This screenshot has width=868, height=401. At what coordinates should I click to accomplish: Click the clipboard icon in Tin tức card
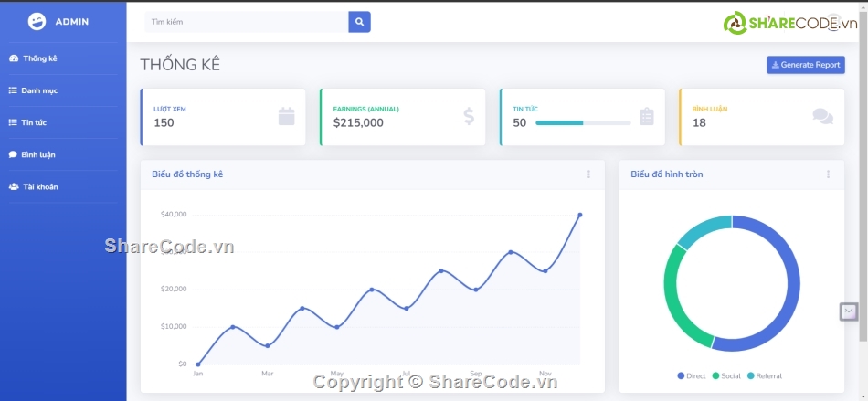click(647, 117)
